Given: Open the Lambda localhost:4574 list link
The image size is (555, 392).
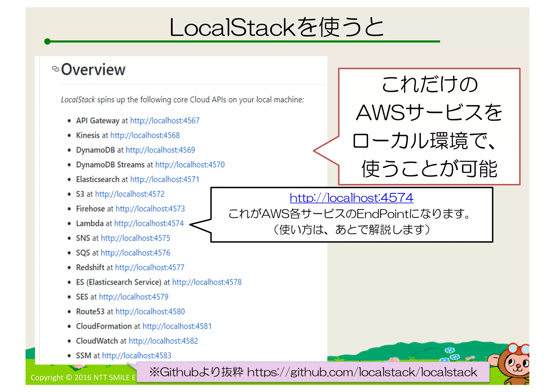Looking at the screenshot, I should point(149,223).
